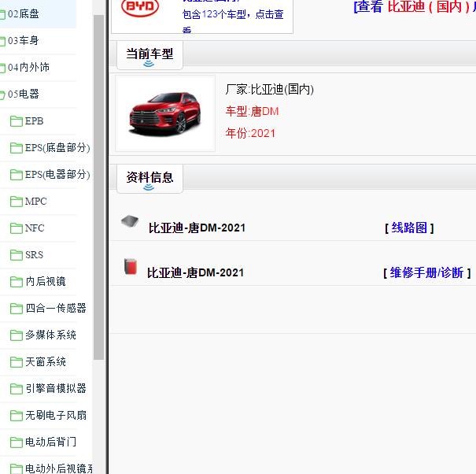This screenshot has width=476, height=474.
Task: Click the red 唐DM car thumbnail
Action: (x=165, y=113)
